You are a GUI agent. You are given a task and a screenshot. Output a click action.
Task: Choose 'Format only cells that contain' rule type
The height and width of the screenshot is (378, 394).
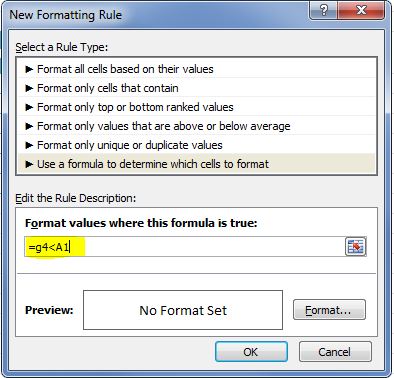197,88
